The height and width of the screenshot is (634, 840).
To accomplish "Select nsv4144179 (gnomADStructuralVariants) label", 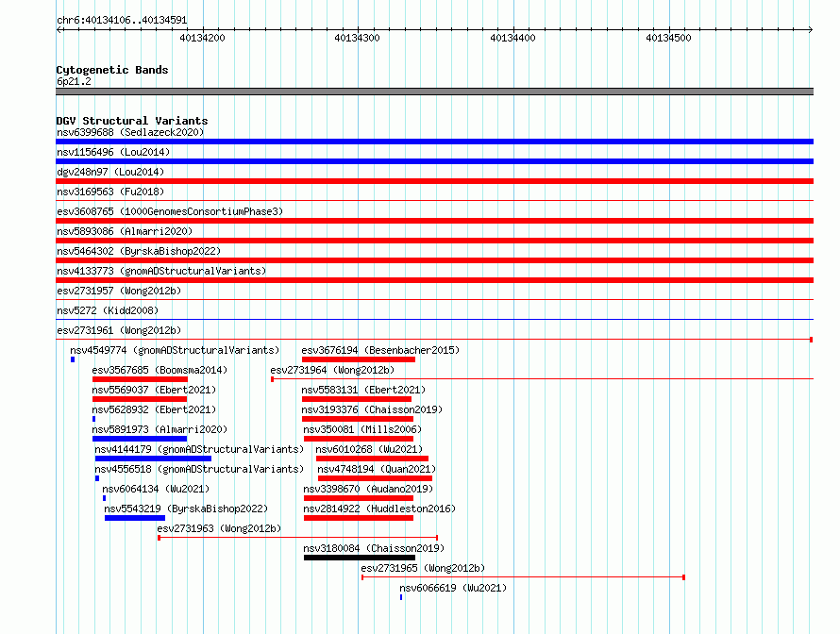I will coord(199,449).
